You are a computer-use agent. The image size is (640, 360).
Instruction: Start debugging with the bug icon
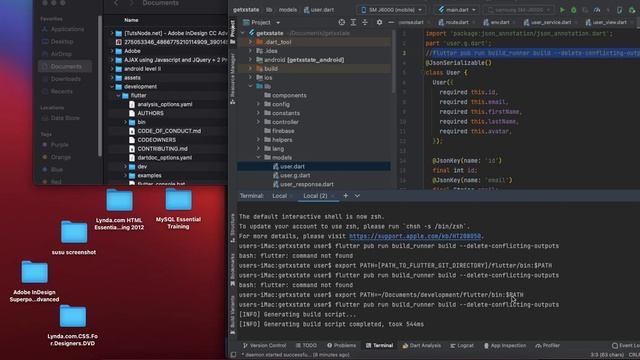click(573, 10)
